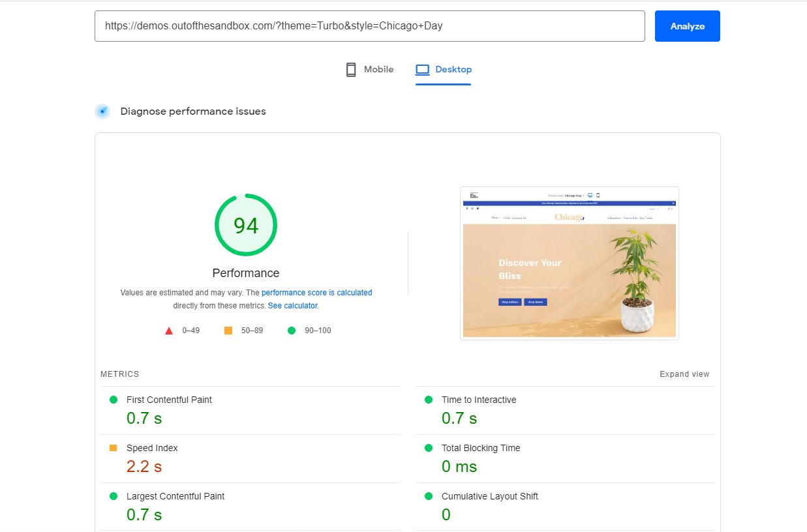Viewport: 807px width, 532px height.
Task: Click the Time to Interactive green dot
Action: click(429, 400)
